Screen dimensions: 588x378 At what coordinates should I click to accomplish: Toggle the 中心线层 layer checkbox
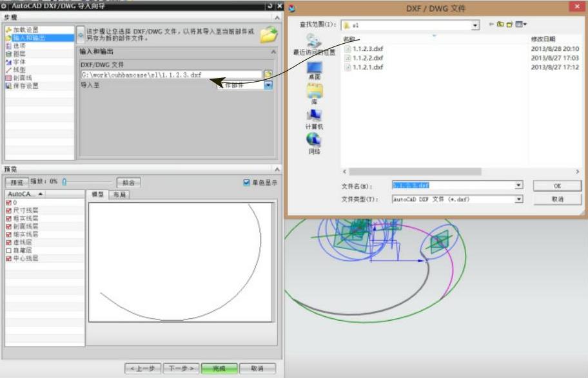point(8,258)
